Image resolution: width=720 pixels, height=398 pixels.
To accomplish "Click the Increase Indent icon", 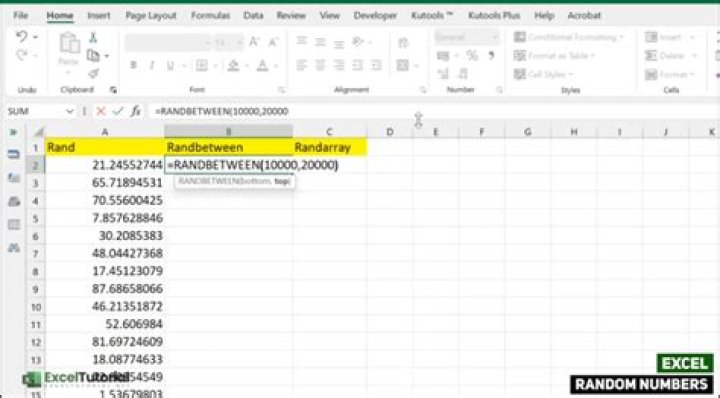I will click(x=376, y=65).
